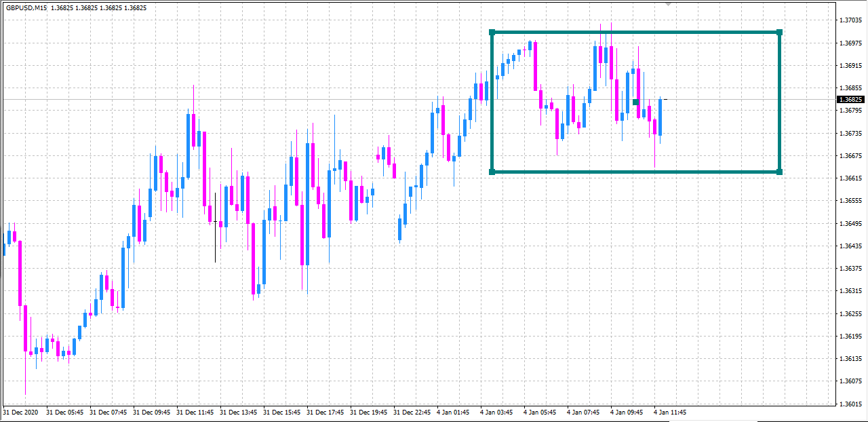
Task: Click the rectangle's top-left corner handle
Action: point(492,32)
